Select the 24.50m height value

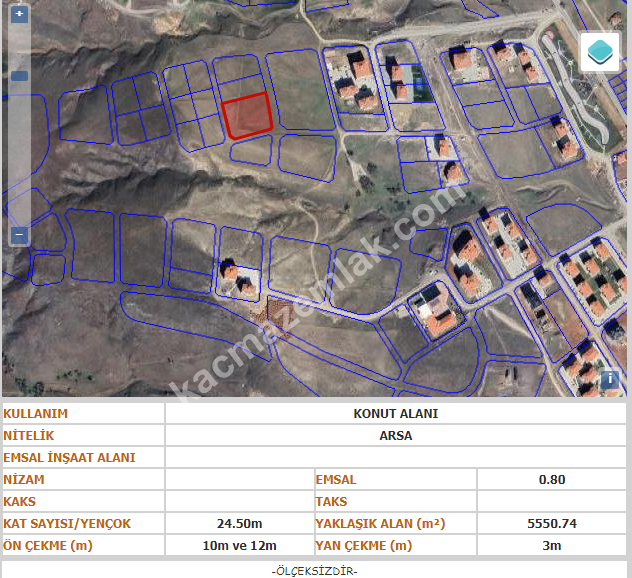pyautogui.click(x=239, y=523)
